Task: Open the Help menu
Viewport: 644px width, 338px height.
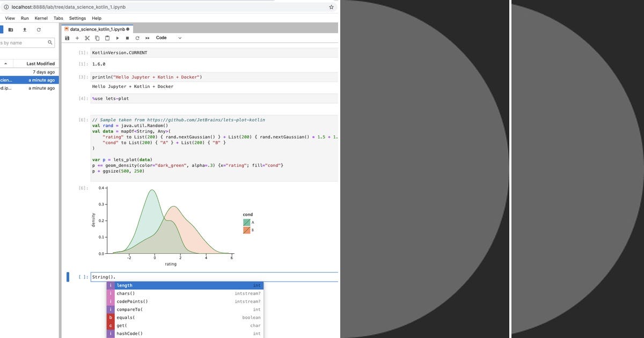Action: click(x=97, y=18)
